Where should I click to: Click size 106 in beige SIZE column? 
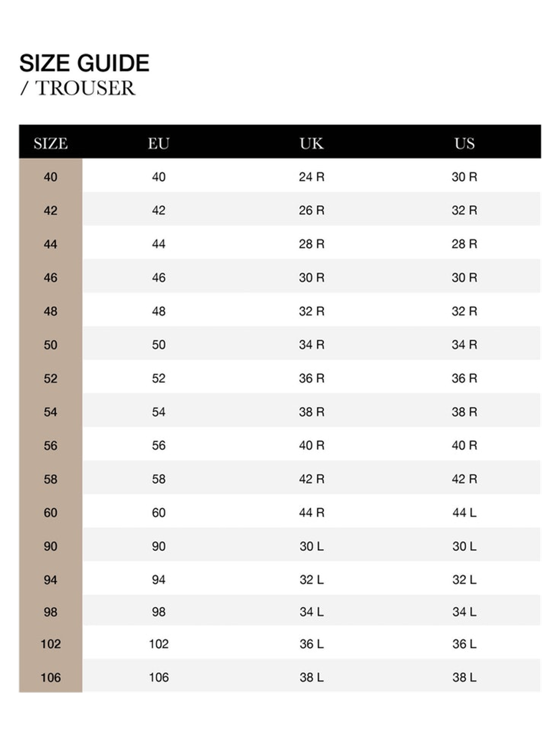(50, 677)
